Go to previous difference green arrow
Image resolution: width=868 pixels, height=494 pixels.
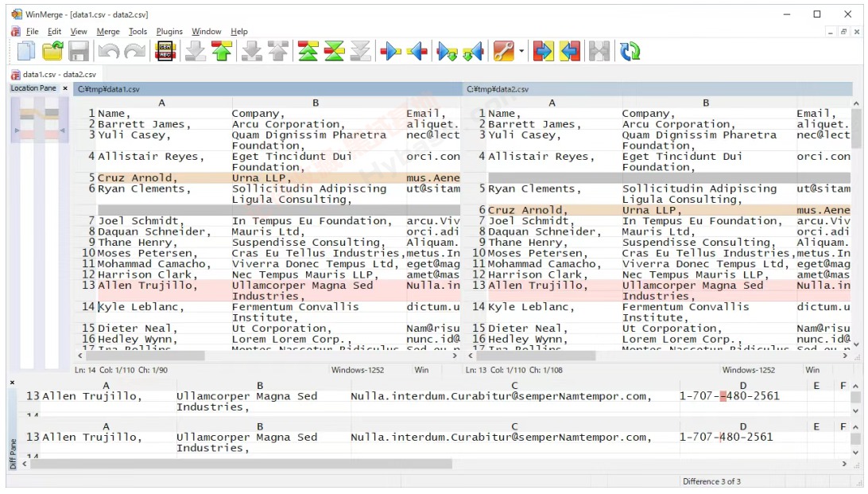click(x=222, y=52)
